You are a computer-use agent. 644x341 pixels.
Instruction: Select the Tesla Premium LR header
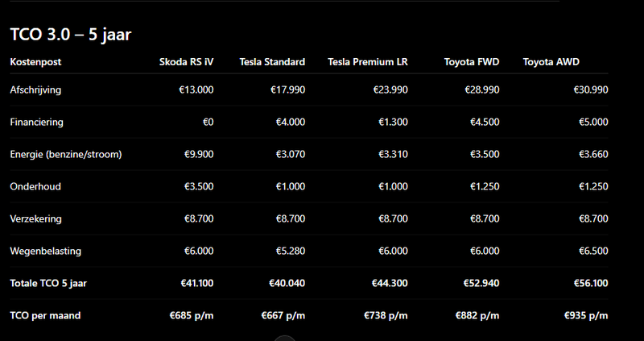[368, 62]
